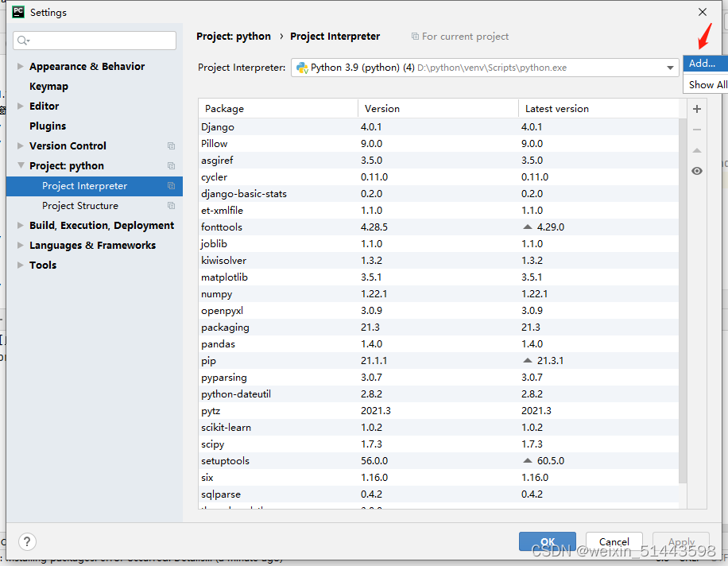
Task: Select Project Structure in the sidebar
Action: click(95, 206)
